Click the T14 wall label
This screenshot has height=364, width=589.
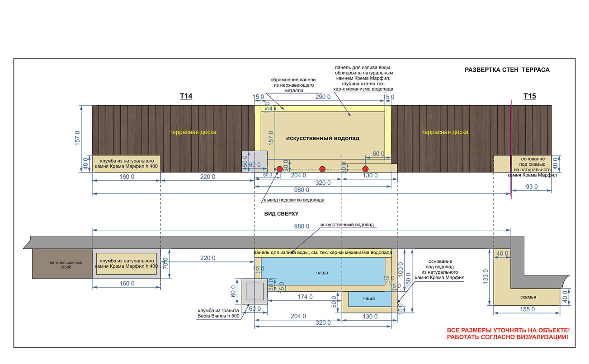[x=186, y=96]
